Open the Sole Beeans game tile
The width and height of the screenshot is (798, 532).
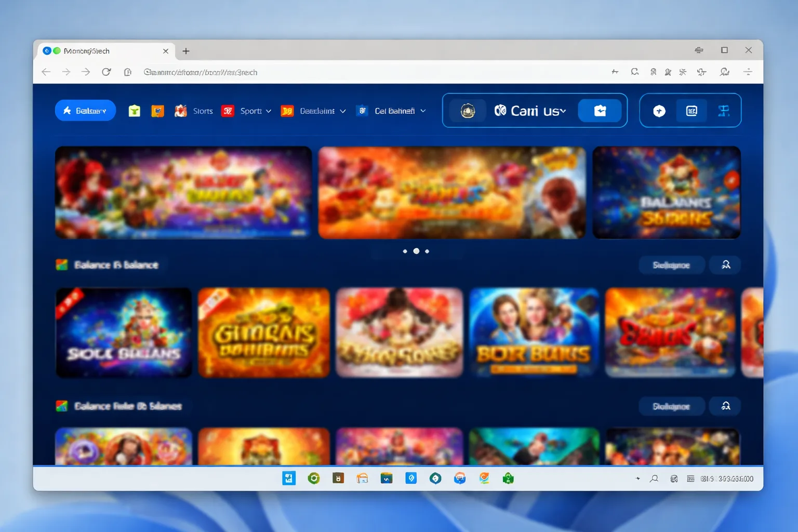click(x=124, y=332)
